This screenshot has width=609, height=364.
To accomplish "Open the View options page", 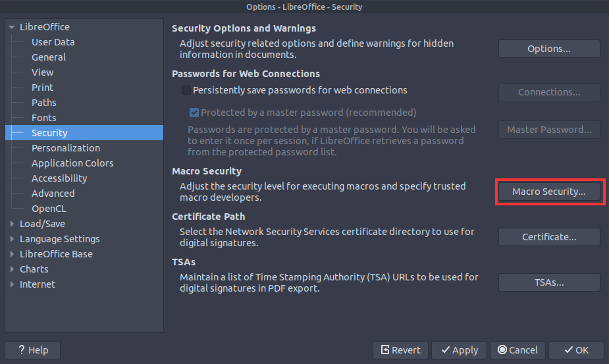I will point(42,72).
